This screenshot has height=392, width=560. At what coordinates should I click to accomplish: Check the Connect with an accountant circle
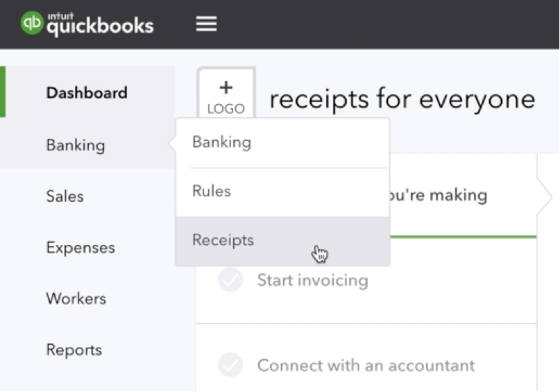(x=230, y=365)
